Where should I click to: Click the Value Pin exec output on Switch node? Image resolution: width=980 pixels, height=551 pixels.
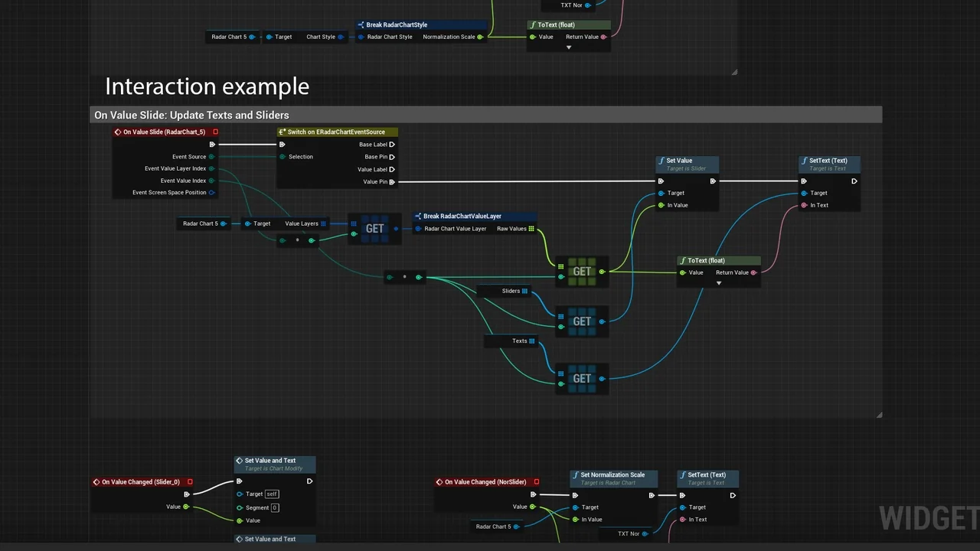(392, 182)
